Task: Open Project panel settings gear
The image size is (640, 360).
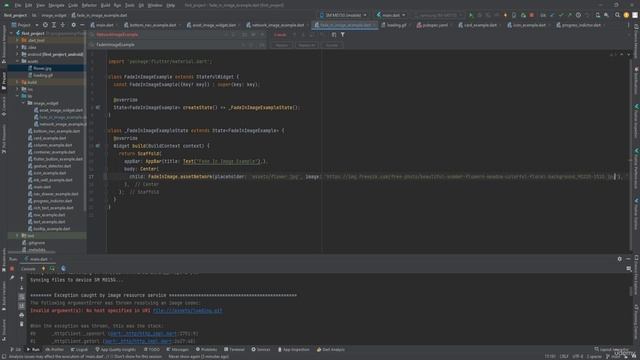Action: 73,25
